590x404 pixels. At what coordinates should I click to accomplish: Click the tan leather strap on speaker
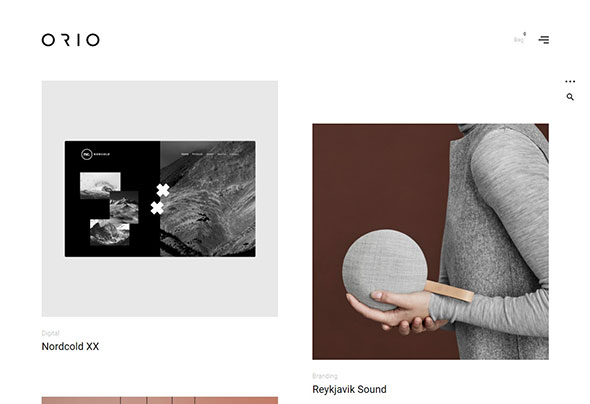point(450,292)
